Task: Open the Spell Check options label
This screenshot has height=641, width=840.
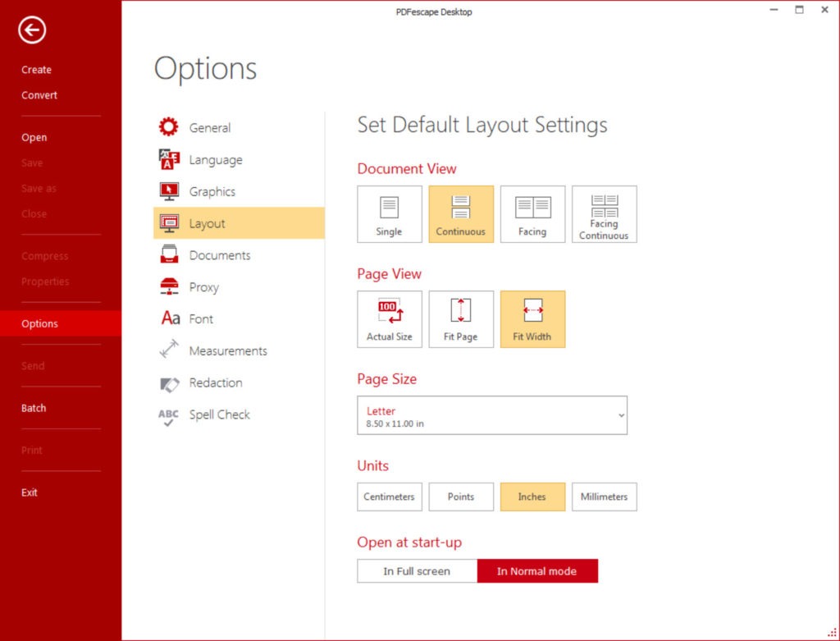Action: pyautogui.click(x=220, y=414)
